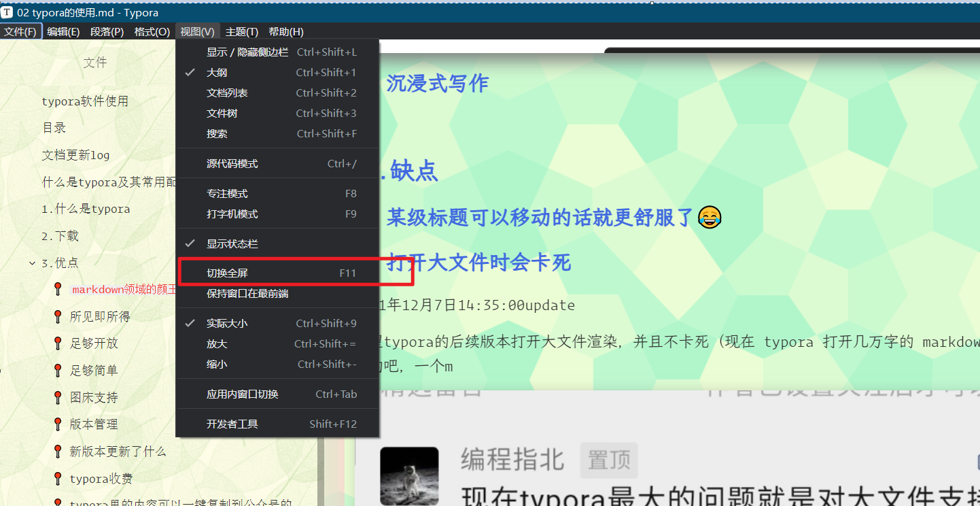Click the Typora app icon in title bar
The image size is (980, 506).
coord(7,12)
